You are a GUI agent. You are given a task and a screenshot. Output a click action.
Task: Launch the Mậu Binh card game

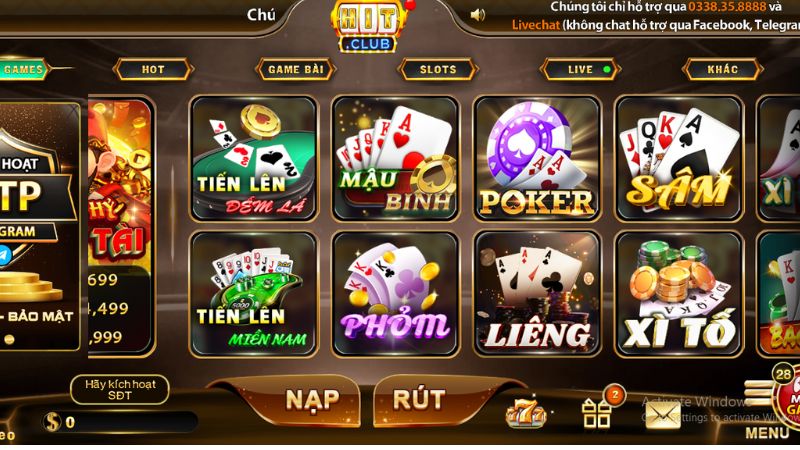395,159
